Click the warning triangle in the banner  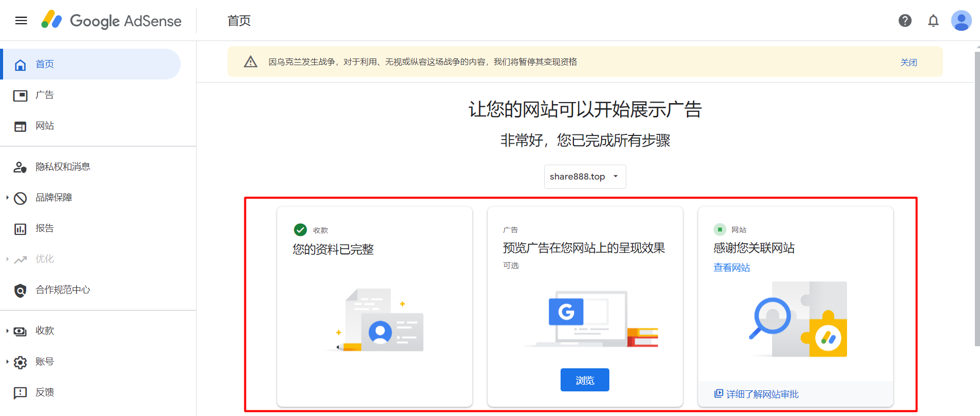[251, 62]
